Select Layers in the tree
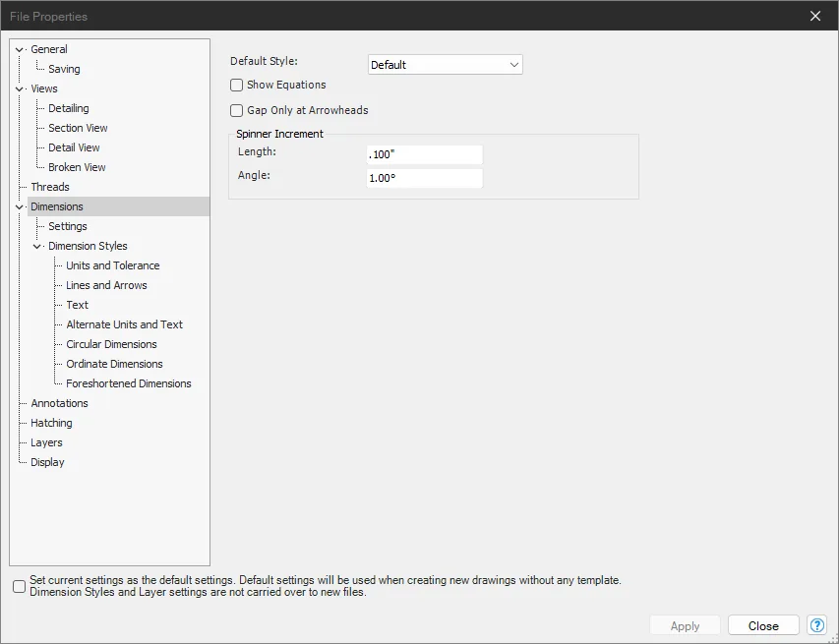The width and height of the screenshot is (839, 644). tap(46, 442)
